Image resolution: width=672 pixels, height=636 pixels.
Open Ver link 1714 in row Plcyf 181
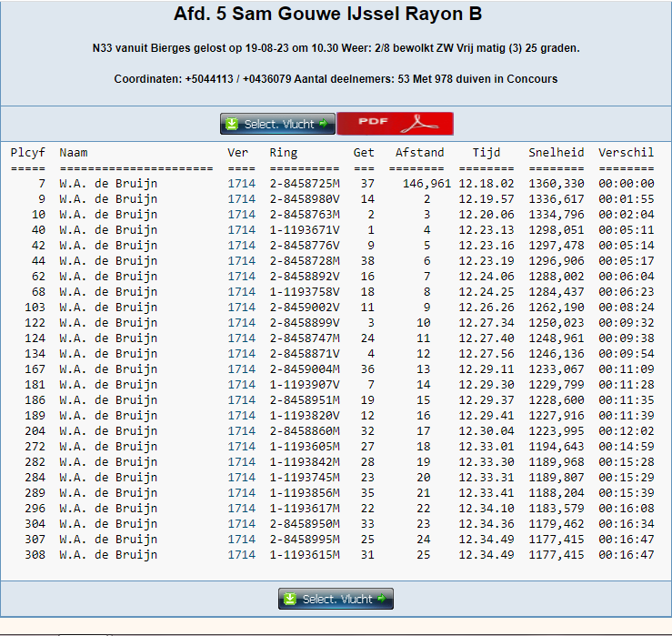pos(241,384)
